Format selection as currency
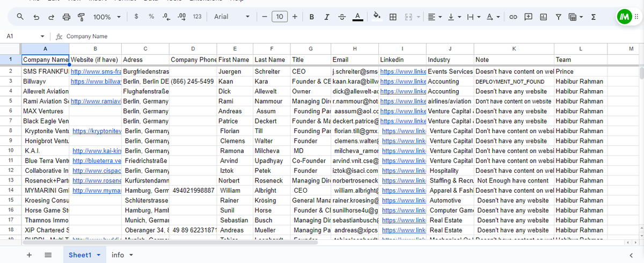 click(x=136, y=17)
